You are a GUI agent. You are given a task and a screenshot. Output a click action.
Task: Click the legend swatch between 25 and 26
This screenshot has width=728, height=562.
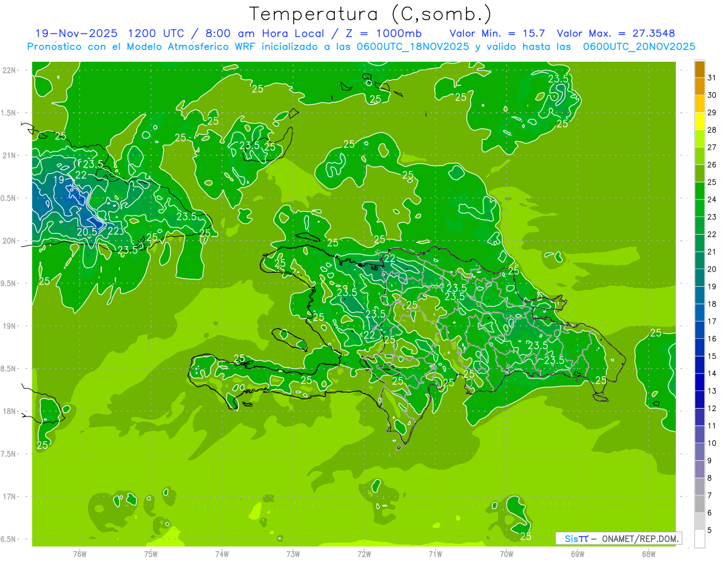699,173
